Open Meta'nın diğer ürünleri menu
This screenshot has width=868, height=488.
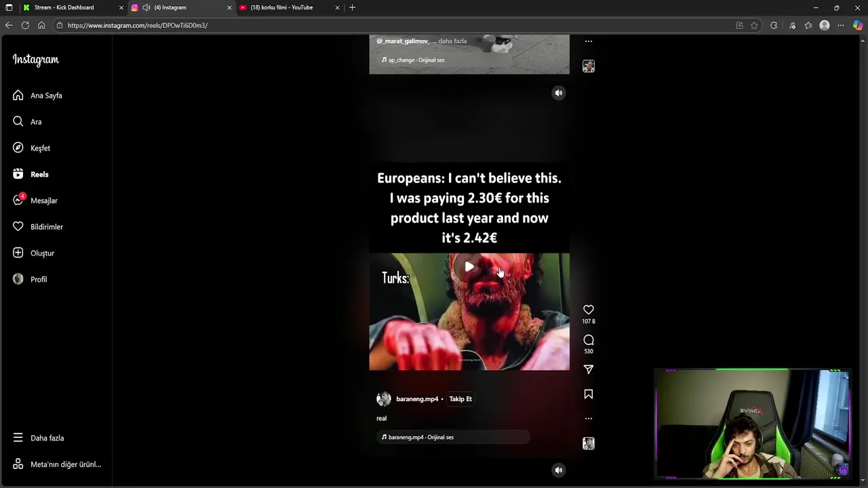tap(57, 464)
